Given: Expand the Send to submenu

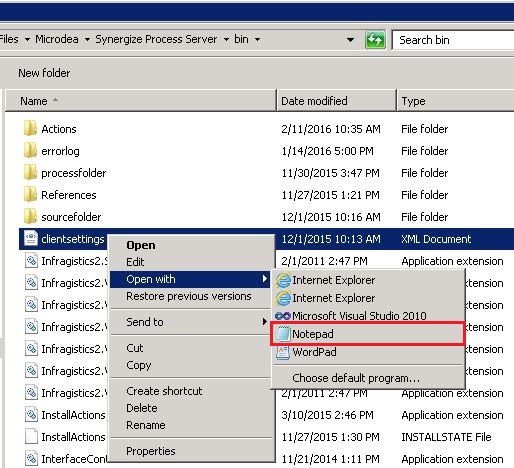Looking at the screenshot, I should pyautogui.click(x=190, y=322).
